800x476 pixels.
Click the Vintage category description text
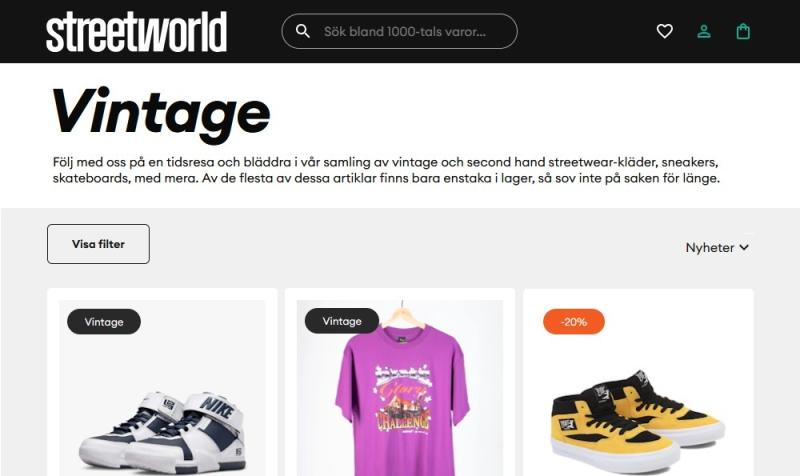(x=386, y=170)
